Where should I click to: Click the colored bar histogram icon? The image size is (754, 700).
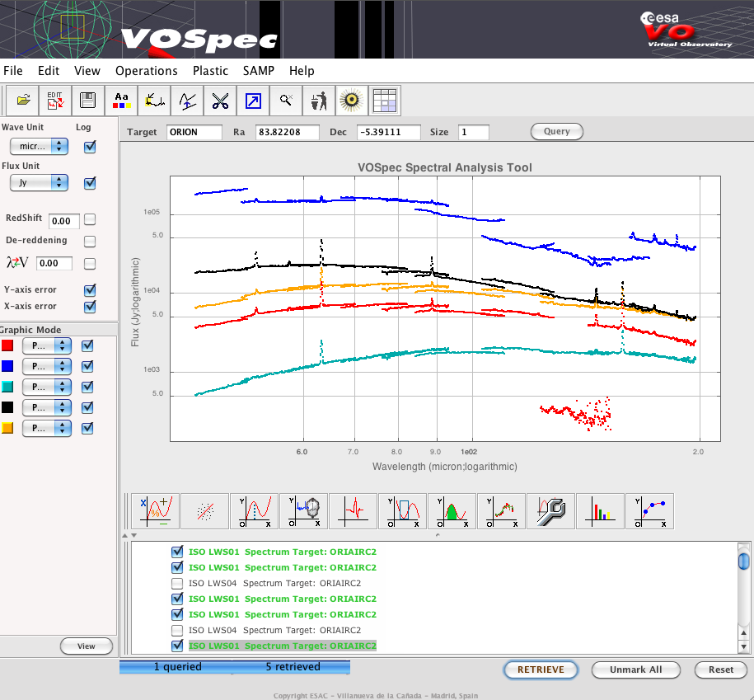(601, 511)
